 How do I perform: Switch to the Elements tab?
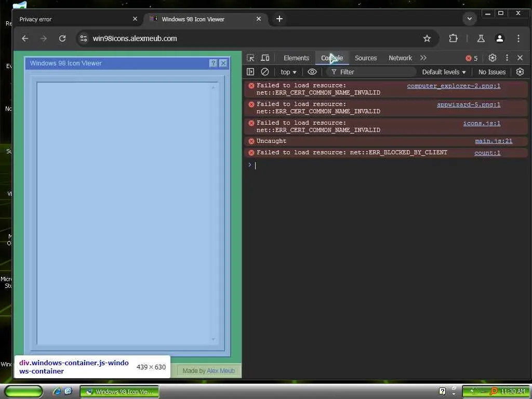(x=296, y=58)
